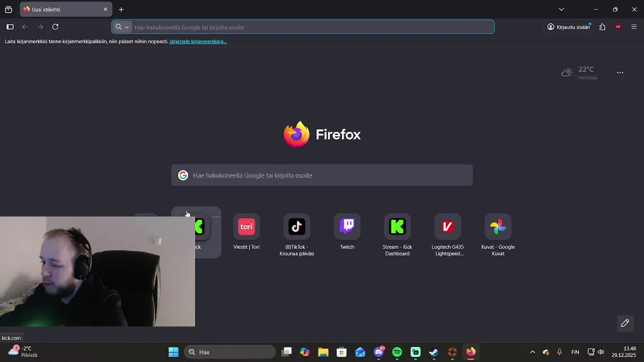Select the Uusi välilehti tab
Viewport: 644px width, 362px height.
(65, 10)
